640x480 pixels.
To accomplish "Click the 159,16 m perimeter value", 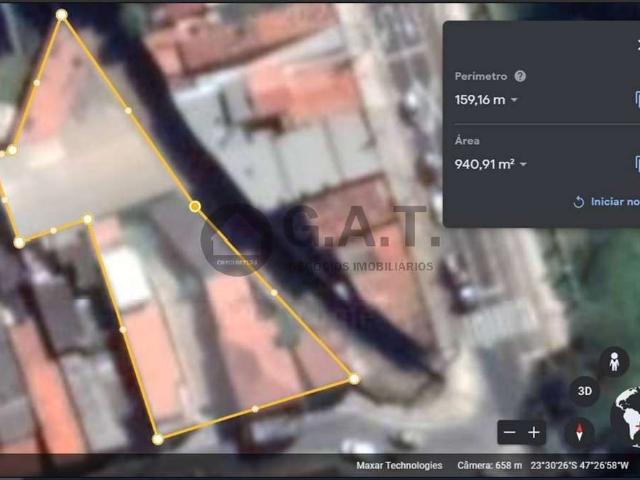I will pos(480,100).
